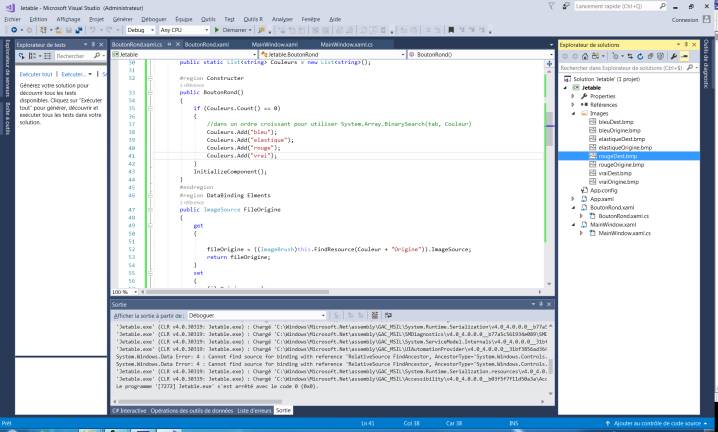Click the Exécuter tout link
The image size is (718, 432).
[37, 74]
